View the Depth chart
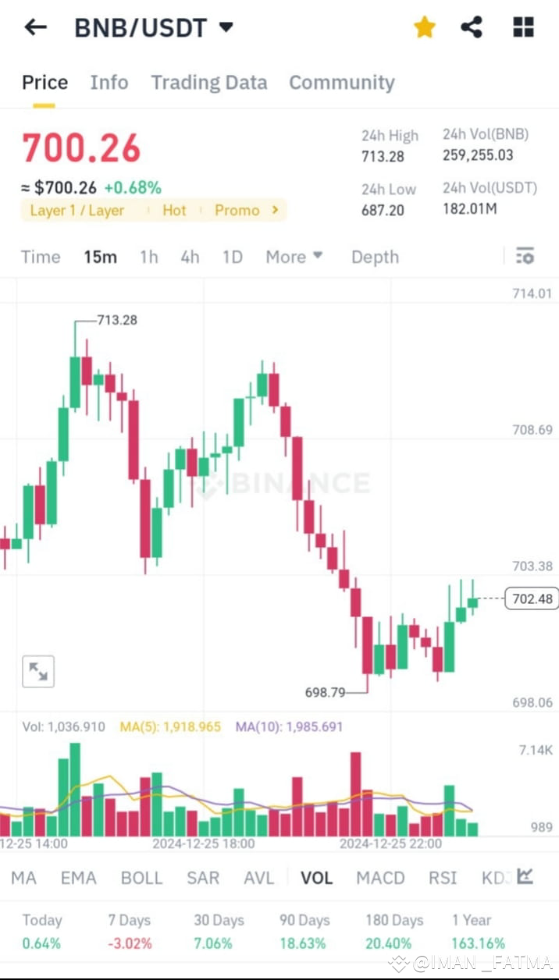Image resolution: width=559 pixels, height=980 pixels. coord(375,256)
